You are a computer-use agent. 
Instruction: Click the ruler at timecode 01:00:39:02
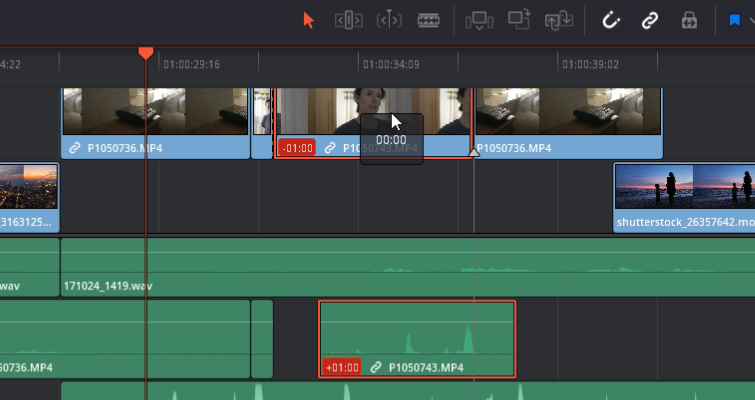590,65
